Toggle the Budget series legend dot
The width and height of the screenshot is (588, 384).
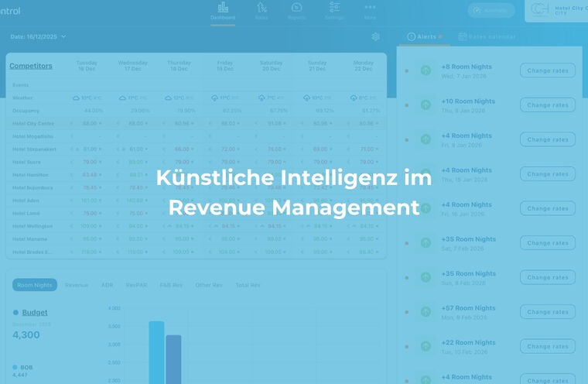[15, 313]
